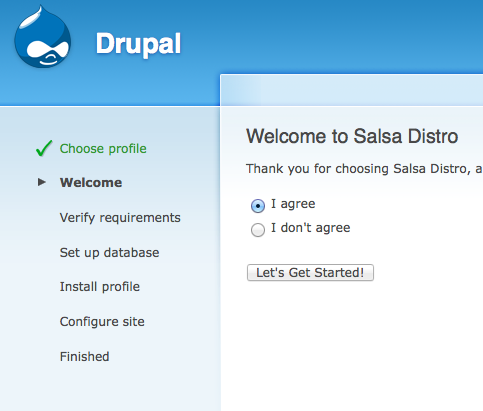483x411 pixels.
Task: Click the Drupal droplet logo
Action: (42, 37)
